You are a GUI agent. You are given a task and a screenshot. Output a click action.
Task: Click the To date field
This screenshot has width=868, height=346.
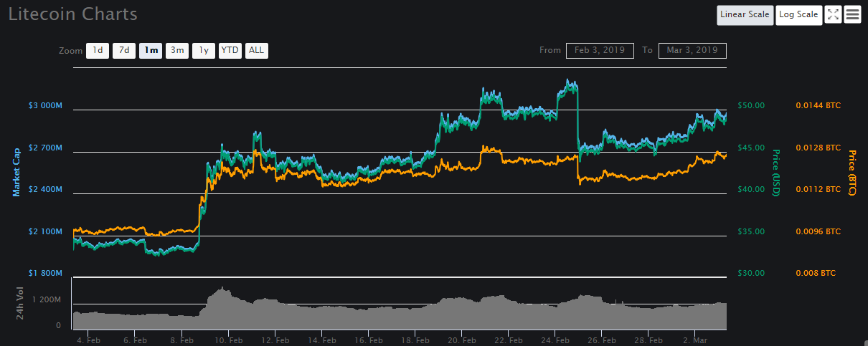pos(692,50)
